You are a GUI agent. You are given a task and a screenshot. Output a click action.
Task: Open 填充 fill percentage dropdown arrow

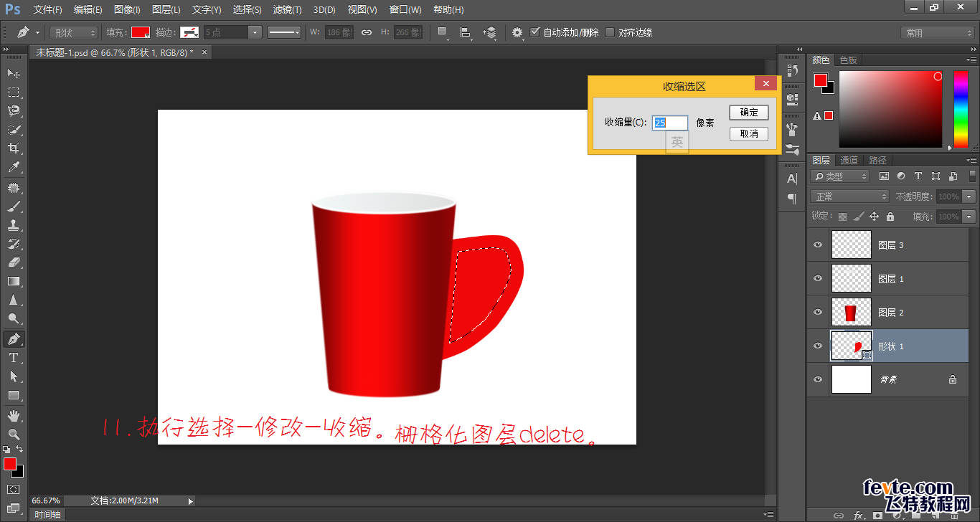click(970, 217)
